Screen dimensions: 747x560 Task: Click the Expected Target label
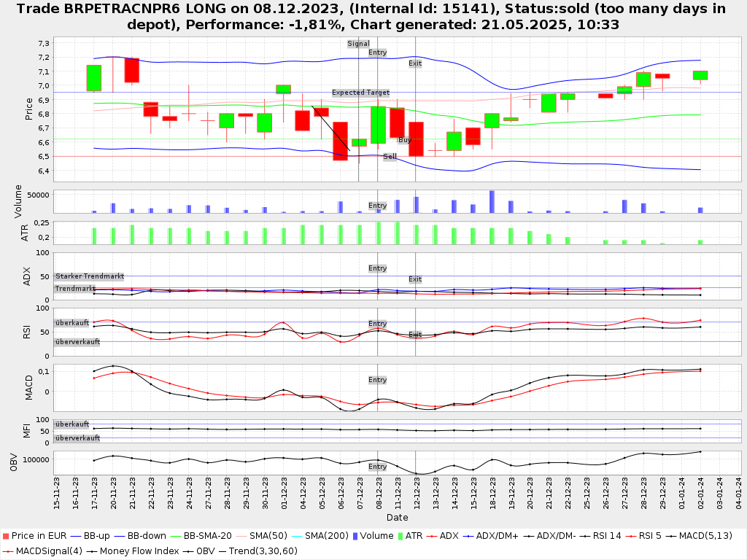(360, 93)
